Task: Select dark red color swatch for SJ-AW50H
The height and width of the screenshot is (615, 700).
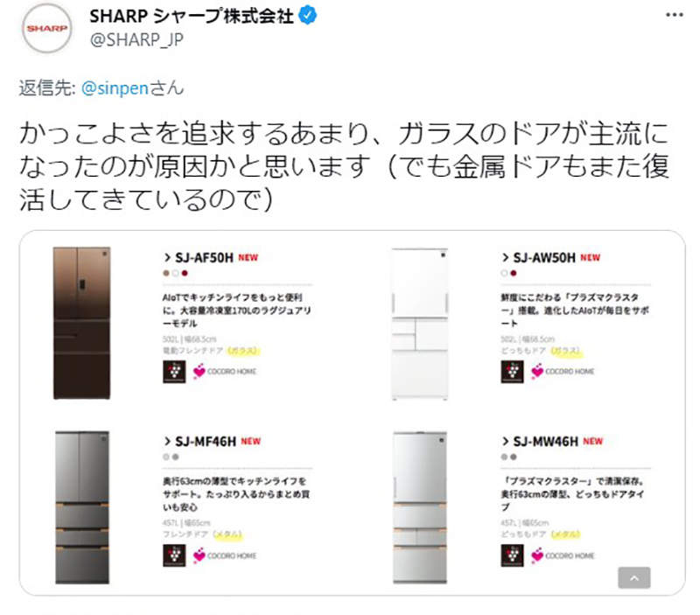Action: 514,273
